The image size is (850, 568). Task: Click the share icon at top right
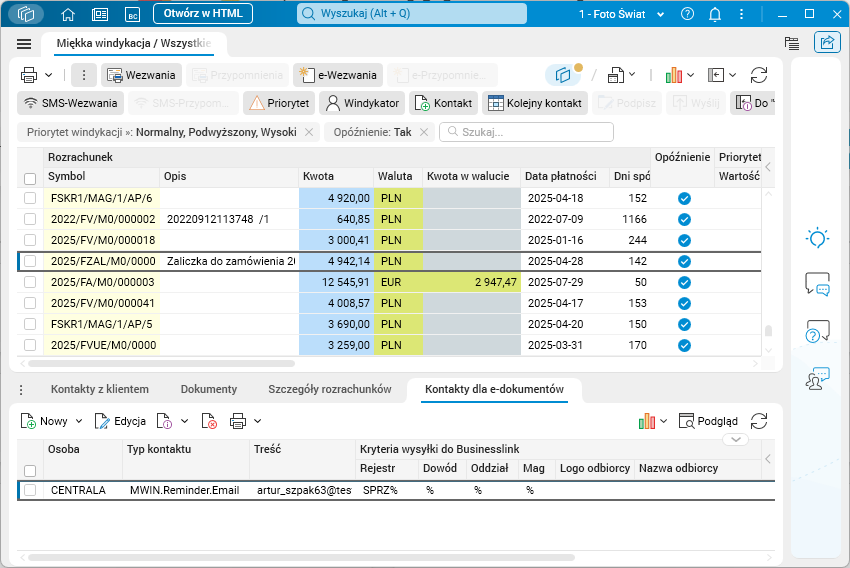827,42
